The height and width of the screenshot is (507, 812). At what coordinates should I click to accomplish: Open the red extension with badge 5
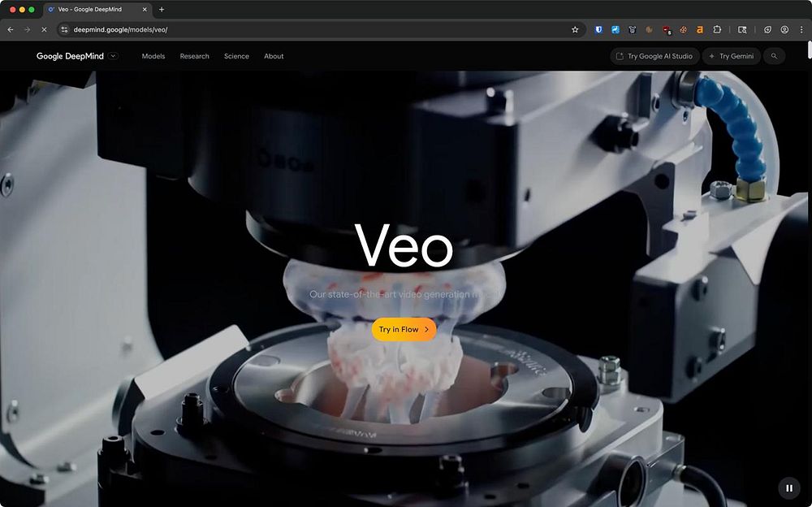[667, 30]
